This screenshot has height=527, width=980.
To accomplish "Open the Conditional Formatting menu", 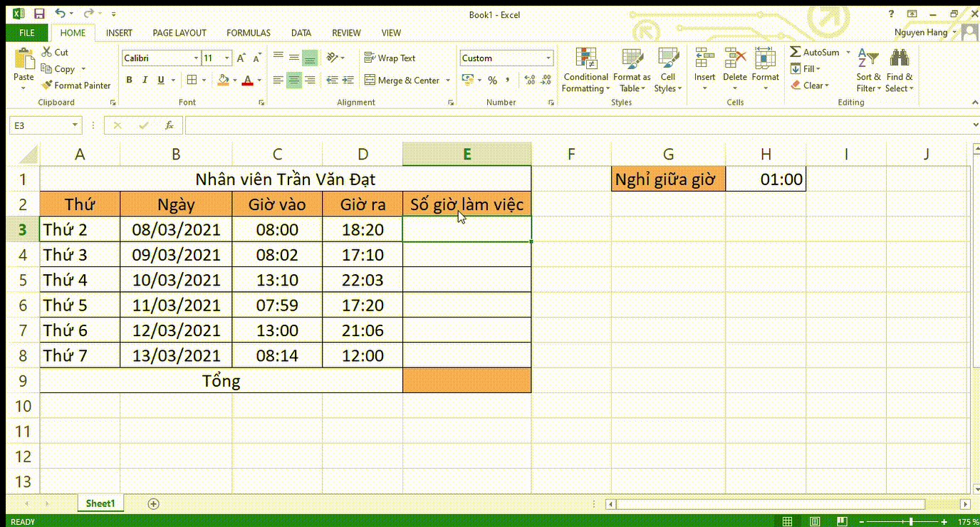I will [x=585, y=70].
